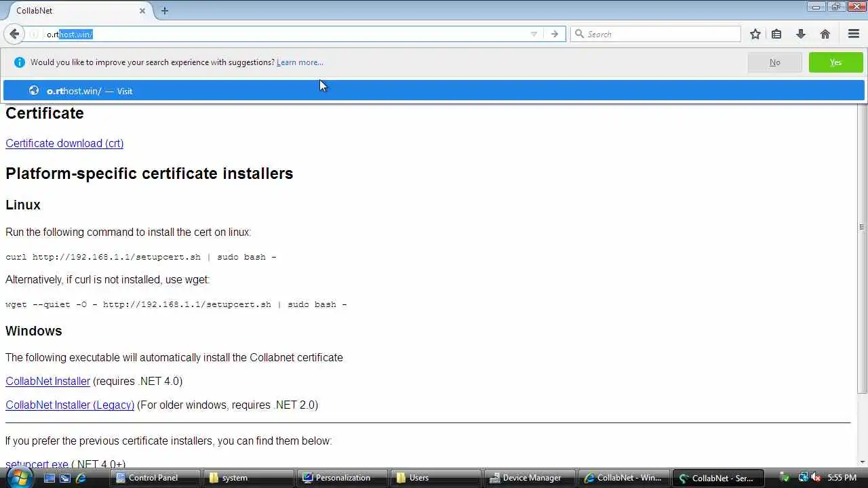Expand the address bar history dropdown
The height and width of the screenshot is (488, 868).
click(534, 34)
